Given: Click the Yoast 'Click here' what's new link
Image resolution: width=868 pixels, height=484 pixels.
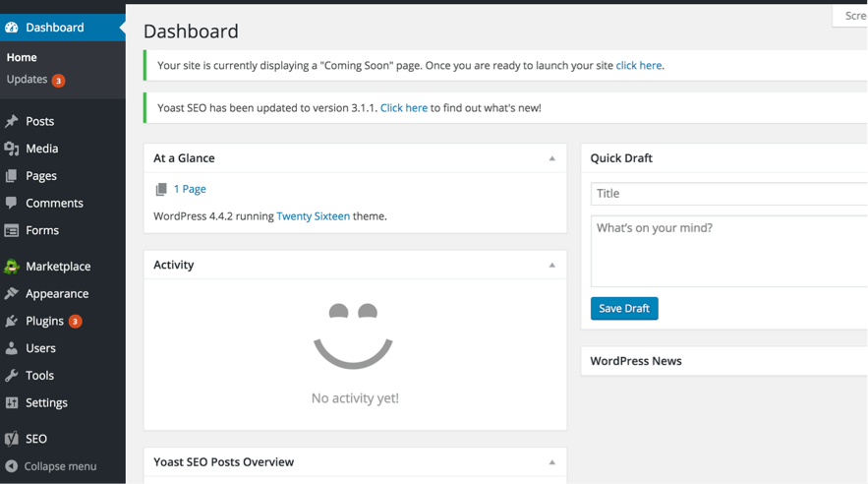Looking at the screenshot, I should 404,108.
